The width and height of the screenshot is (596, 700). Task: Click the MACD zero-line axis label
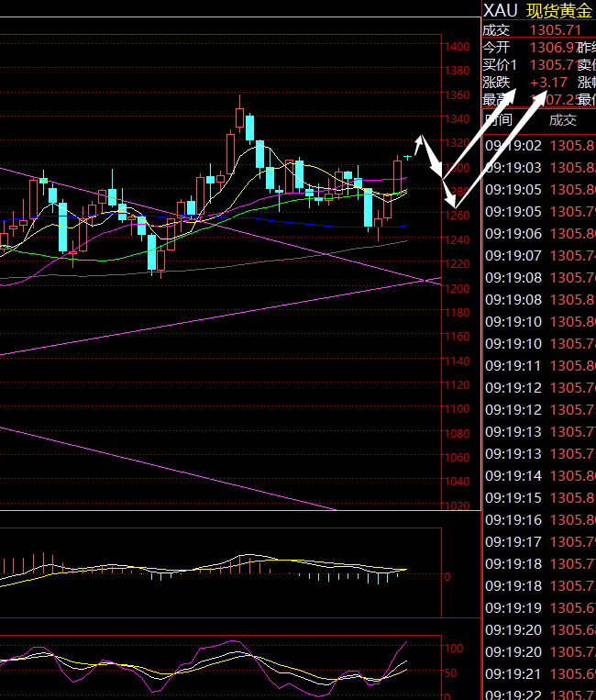point(447,576)
